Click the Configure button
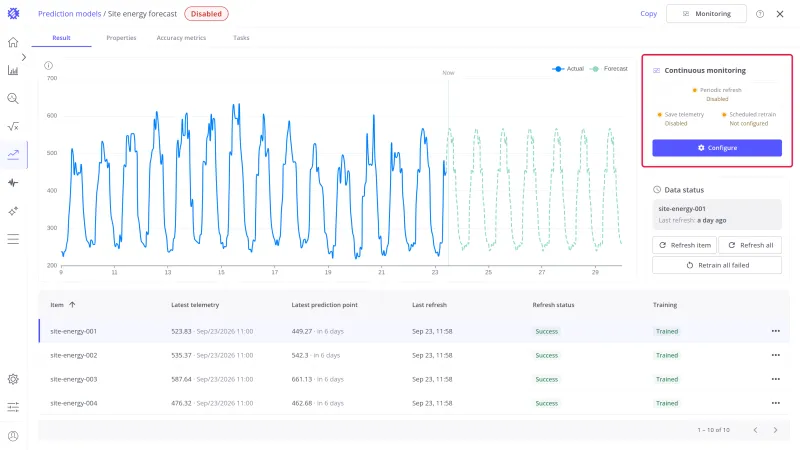This screenshot has width=800, height=450. coord(717,148)
